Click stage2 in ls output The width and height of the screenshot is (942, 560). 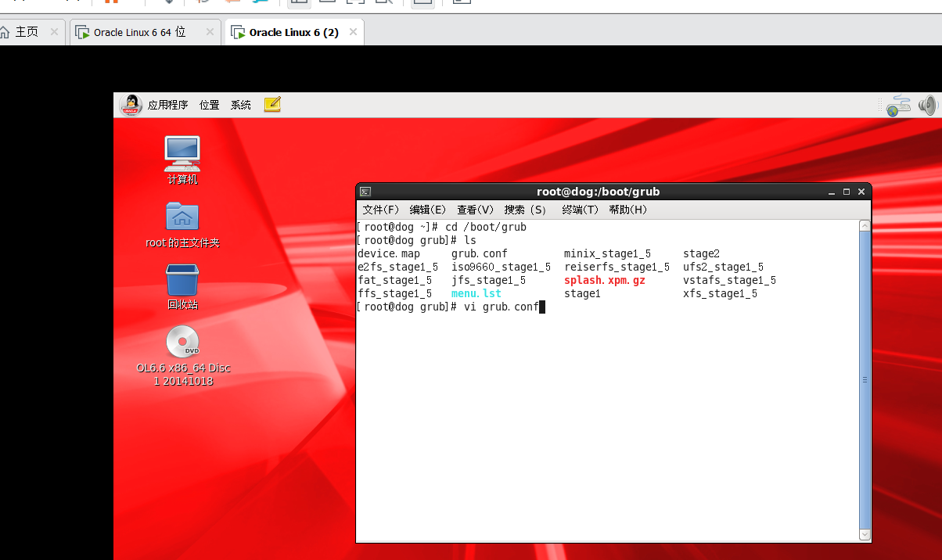[701, 253]
